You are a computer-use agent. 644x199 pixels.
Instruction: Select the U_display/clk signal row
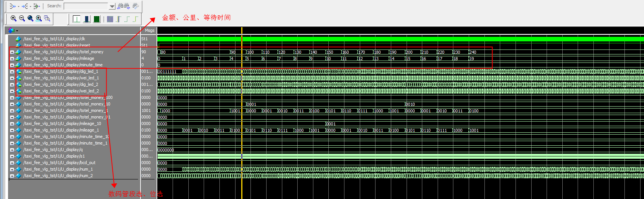(x=74, y=39)
